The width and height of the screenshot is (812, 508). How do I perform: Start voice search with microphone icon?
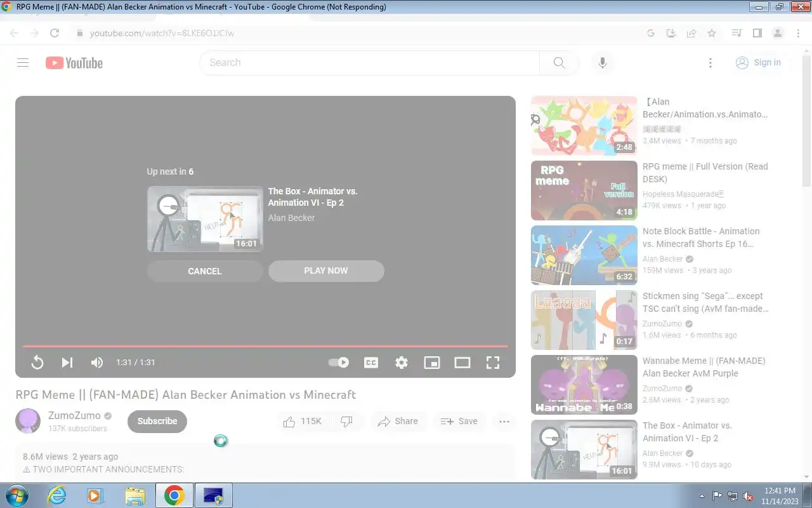coord(603,63)
